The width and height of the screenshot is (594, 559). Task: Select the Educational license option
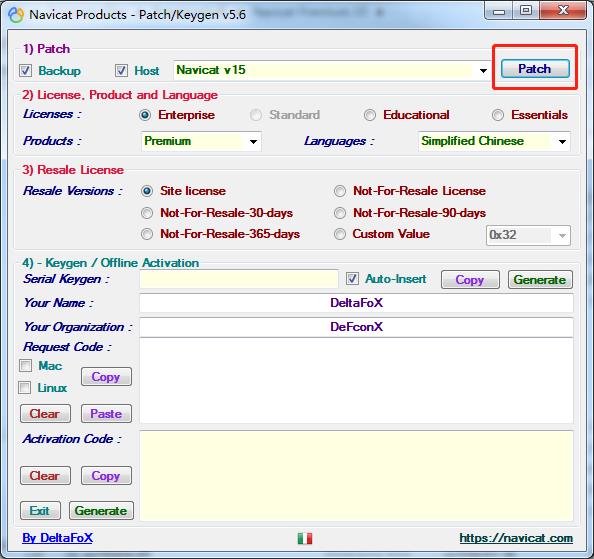pos(370,115)
